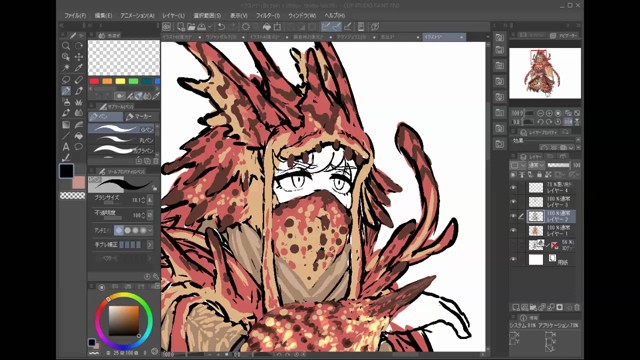Image resolution: width=640 pixels, height=360 pixels.
Task: Select the active イラスト canvas tab
Action: [x=443, y=37]
